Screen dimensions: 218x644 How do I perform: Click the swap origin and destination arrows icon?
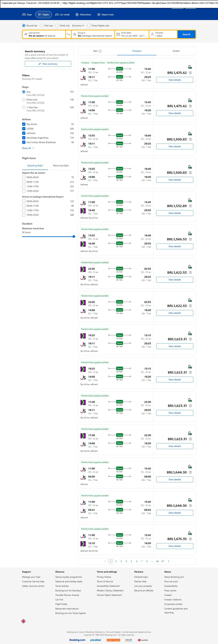coord(69,34)
